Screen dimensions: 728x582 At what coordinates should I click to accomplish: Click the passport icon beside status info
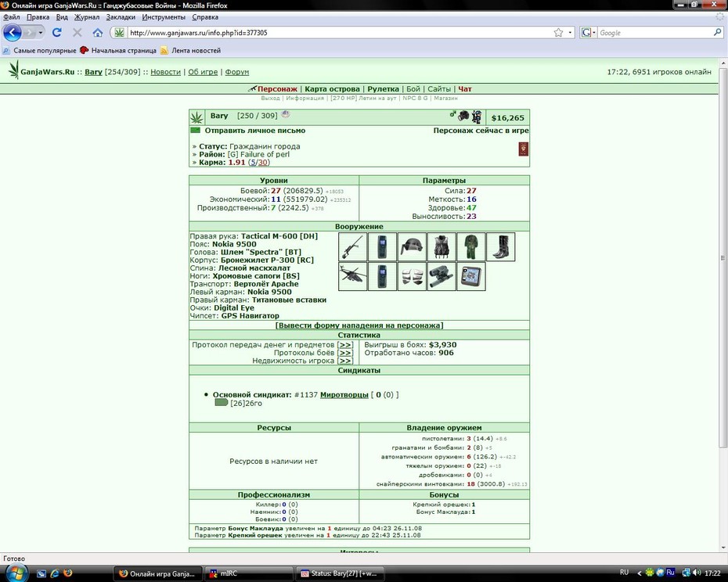point(523,149)
